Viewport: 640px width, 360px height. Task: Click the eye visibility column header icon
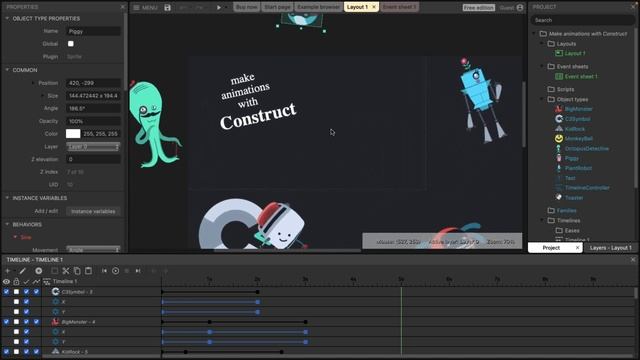(6, 282)
